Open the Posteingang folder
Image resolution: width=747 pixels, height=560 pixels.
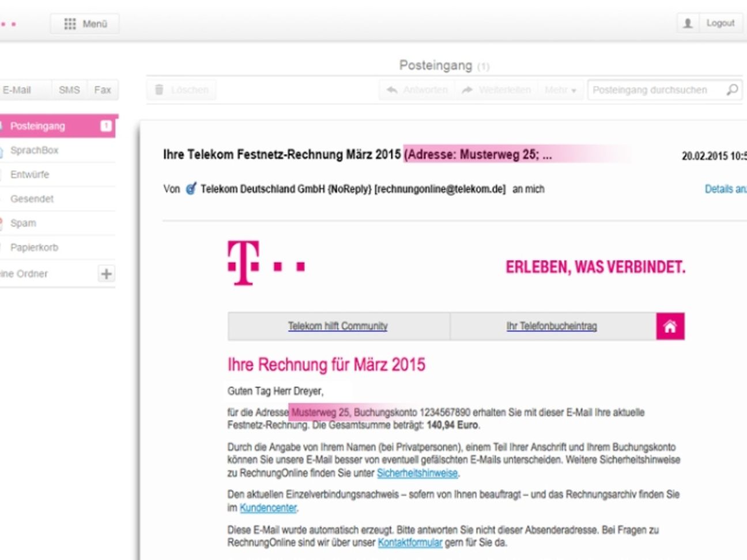click(x=57, y=126)
